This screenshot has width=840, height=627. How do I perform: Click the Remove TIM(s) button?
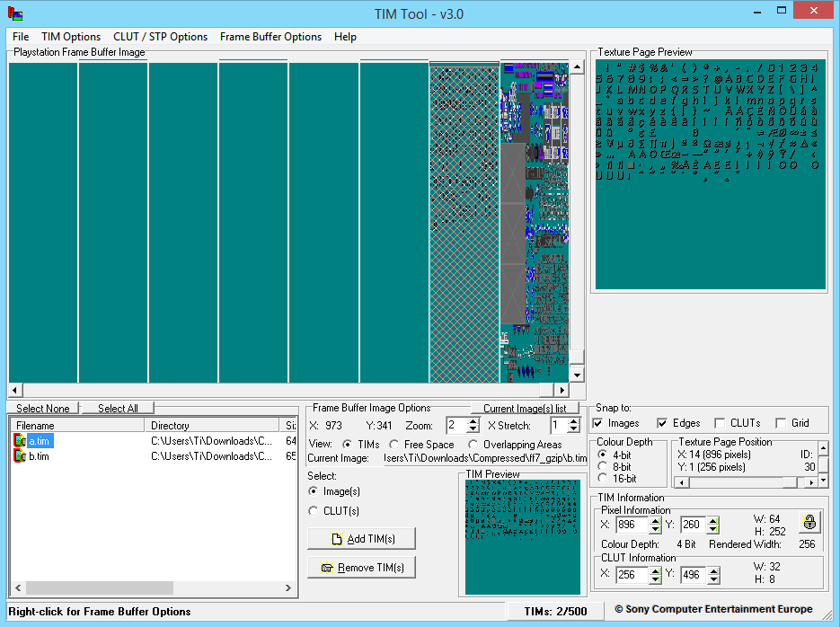tap(362, 568)
